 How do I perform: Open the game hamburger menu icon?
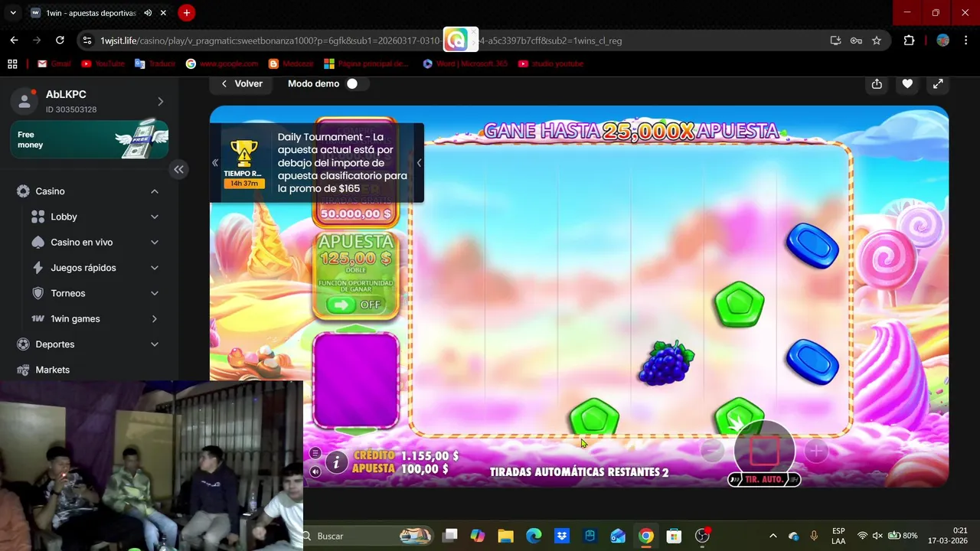pos(315,453)
